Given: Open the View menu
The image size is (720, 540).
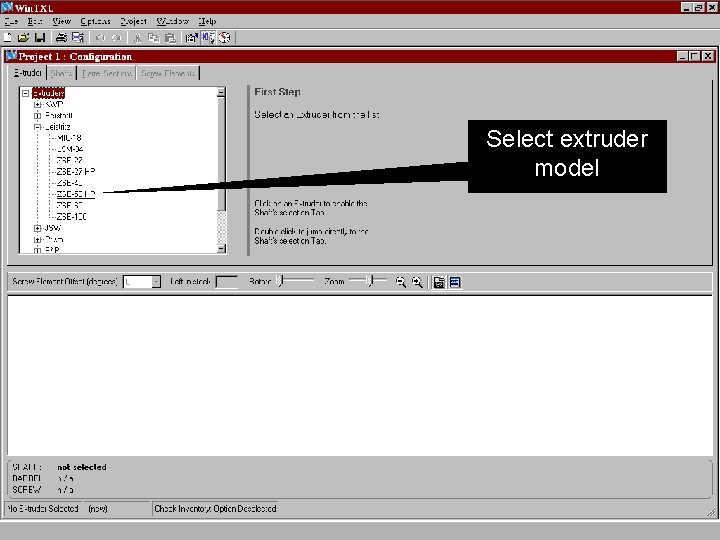Looking at the screenshot, I should click(x=62, y=21).
